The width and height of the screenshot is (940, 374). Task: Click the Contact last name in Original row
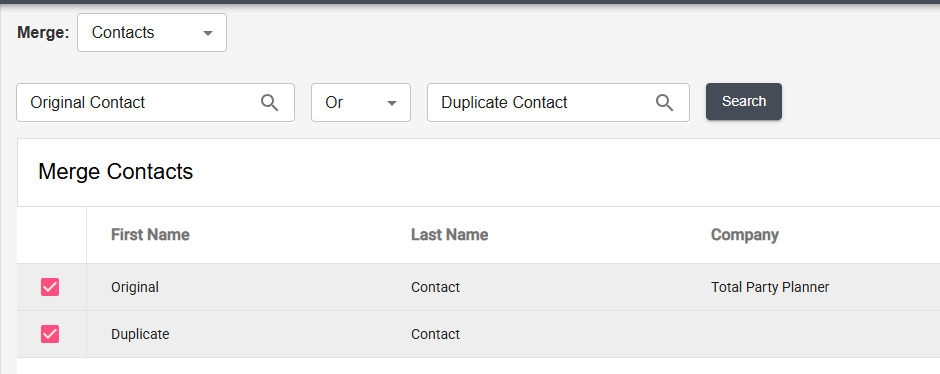[435, 287]
